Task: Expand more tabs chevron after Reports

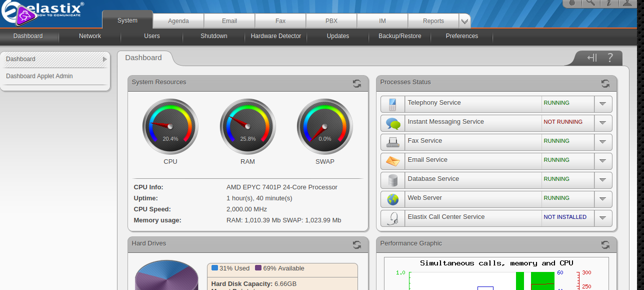Action: click(464, 21)
